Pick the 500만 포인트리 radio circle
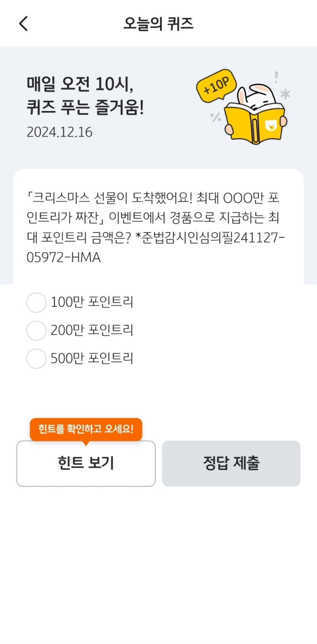 point(36,358)
